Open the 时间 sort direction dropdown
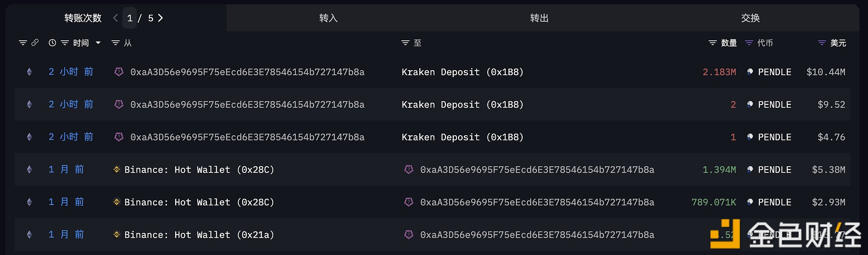Screen dimensions: 868x255 98,43
